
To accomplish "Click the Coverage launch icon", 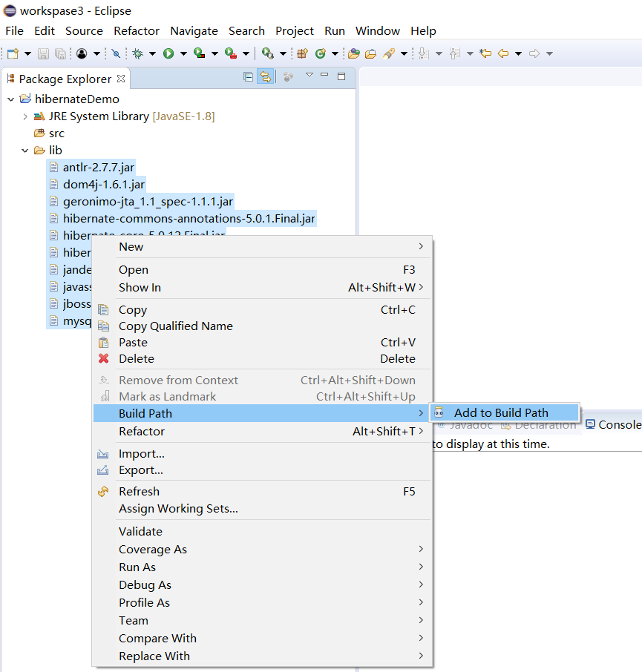I will point(200,53).
